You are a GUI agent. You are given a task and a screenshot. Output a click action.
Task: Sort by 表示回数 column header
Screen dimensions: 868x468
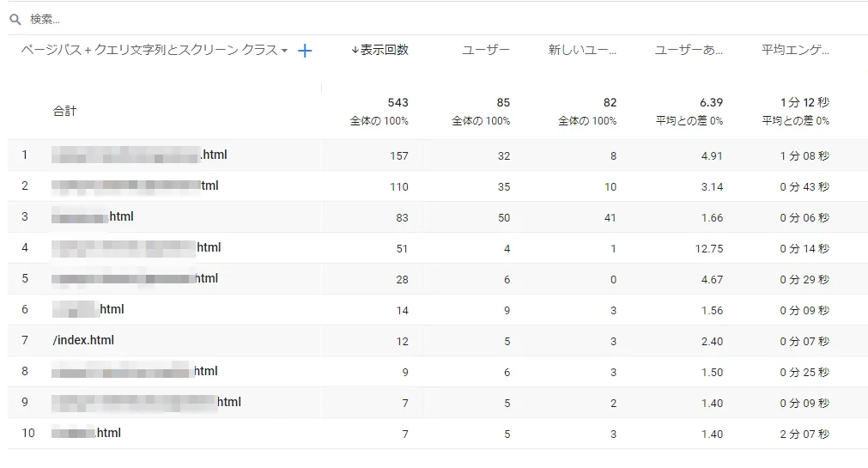coord(384,51)
